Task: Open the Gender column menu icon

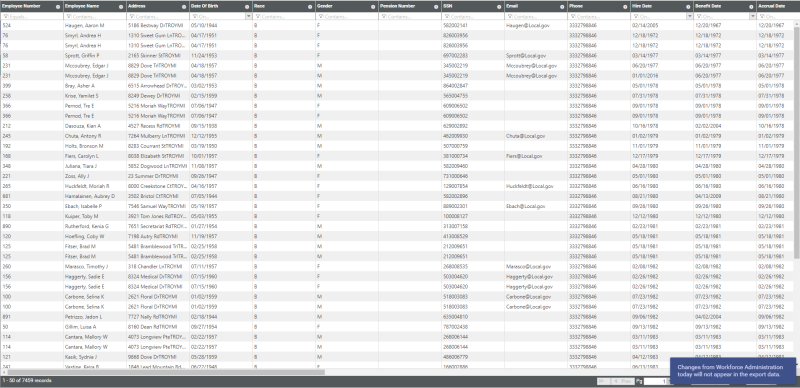Action: (373, 7)
